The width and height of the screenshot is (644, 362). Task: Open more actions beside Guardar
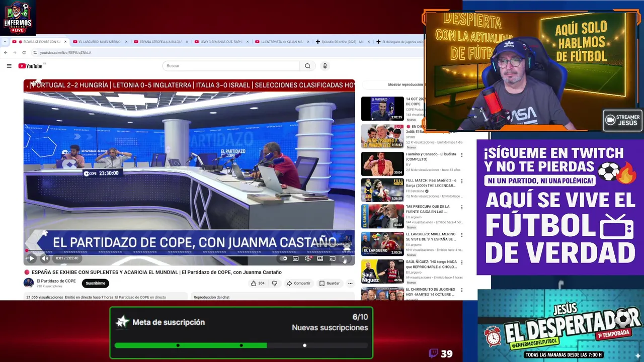tap(350, 283)
